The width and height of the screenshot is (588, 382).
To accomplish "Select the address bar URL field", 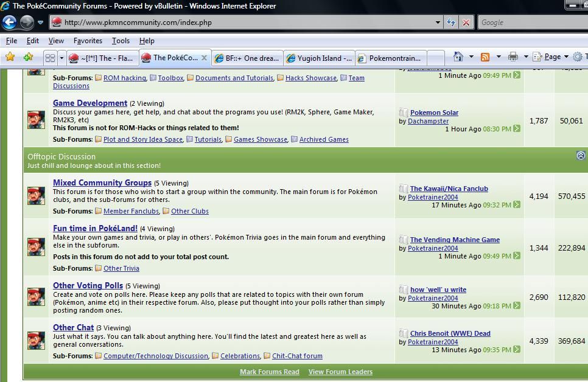I will (248, 23).
